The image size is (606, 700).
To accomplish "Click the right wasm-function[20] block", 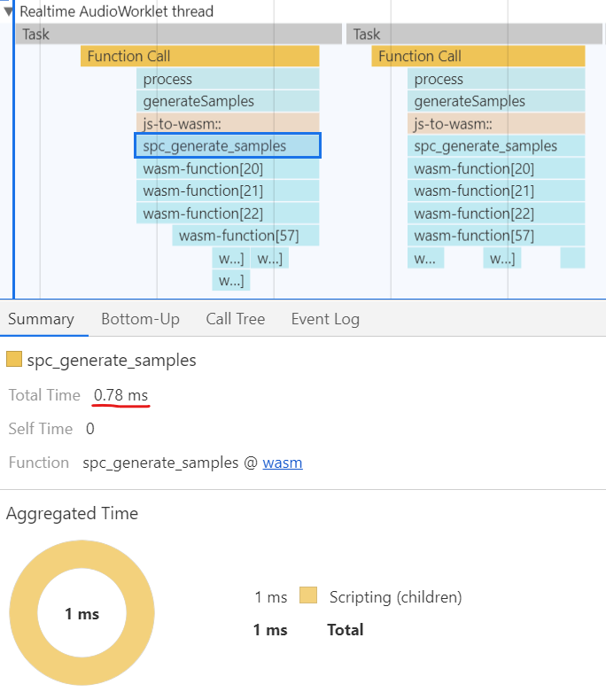I will [x=496, y=168].
